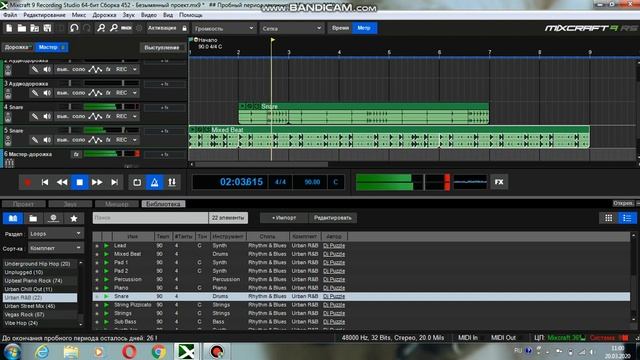This screenshot has height=360, width=640.
Task: Toggle the metronome icon in the transport bar
Action: (155, 182)
